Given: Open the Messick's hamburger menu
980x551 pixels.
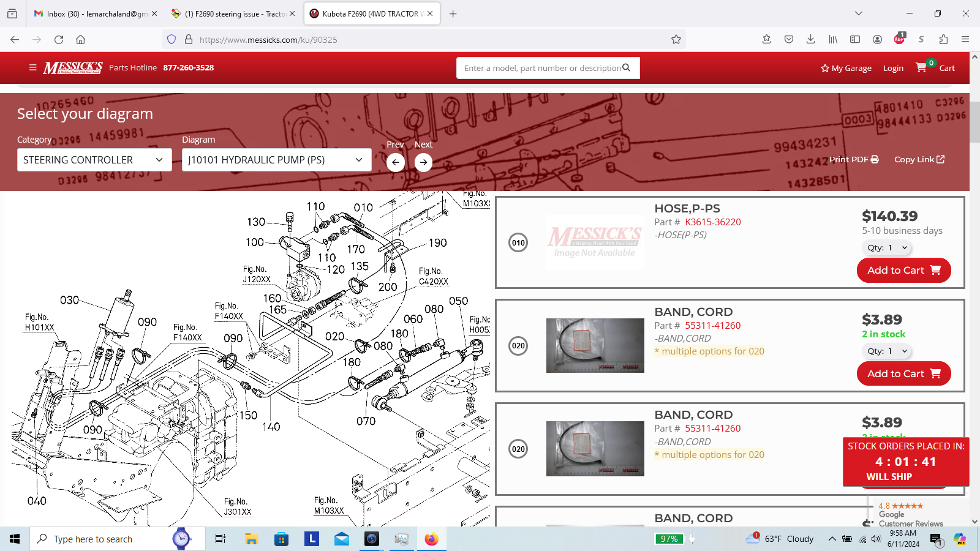Looking at the screenshot, I should pyautogui.click(x=32, y=68).
